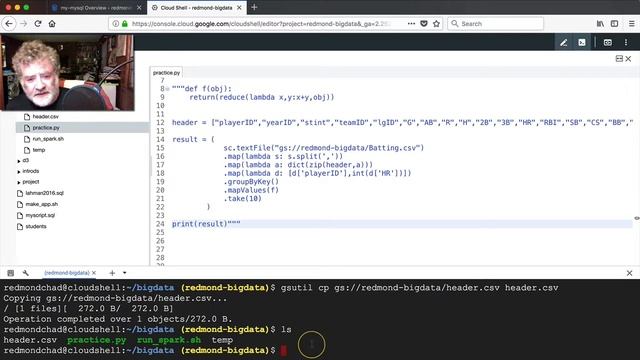The height and width of the screenshot is (360, 640).
Task: Click the .take(10) code line
Action: (242, 198)
